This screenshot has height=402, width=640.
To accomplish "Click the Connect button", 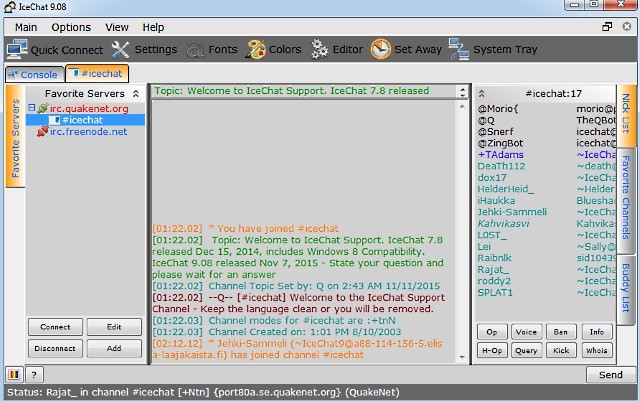I will click(55, 327).
